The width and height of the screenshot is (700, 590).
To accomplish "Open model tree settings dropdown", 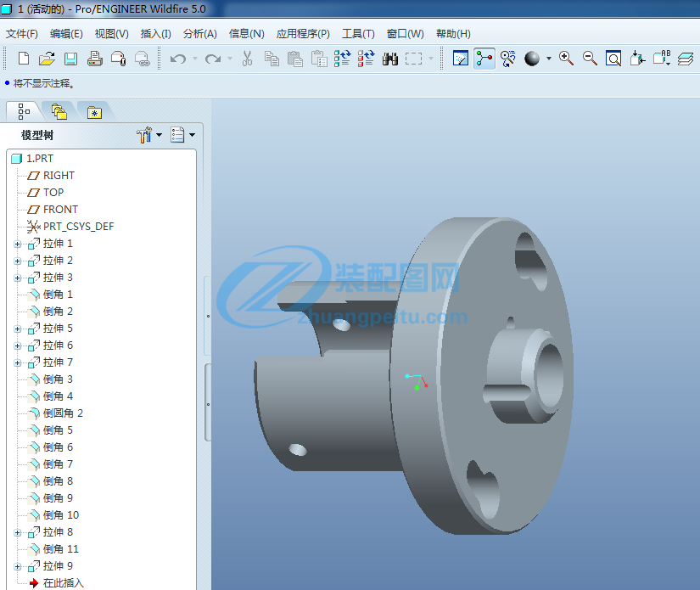I will pos(149,135).
